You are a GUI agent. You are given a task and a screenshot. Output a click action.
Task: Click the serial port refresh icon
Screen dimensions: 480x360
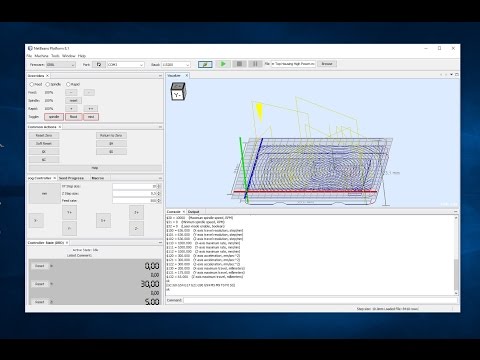tap(99, 64)
